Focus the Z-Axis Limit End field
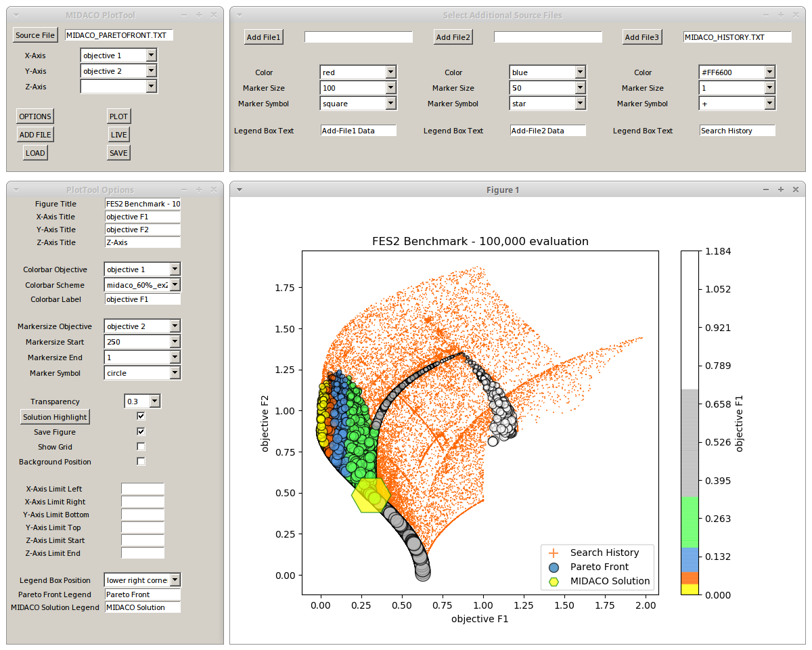This screenshot has height=650, width=812. [x=143, y=553]
